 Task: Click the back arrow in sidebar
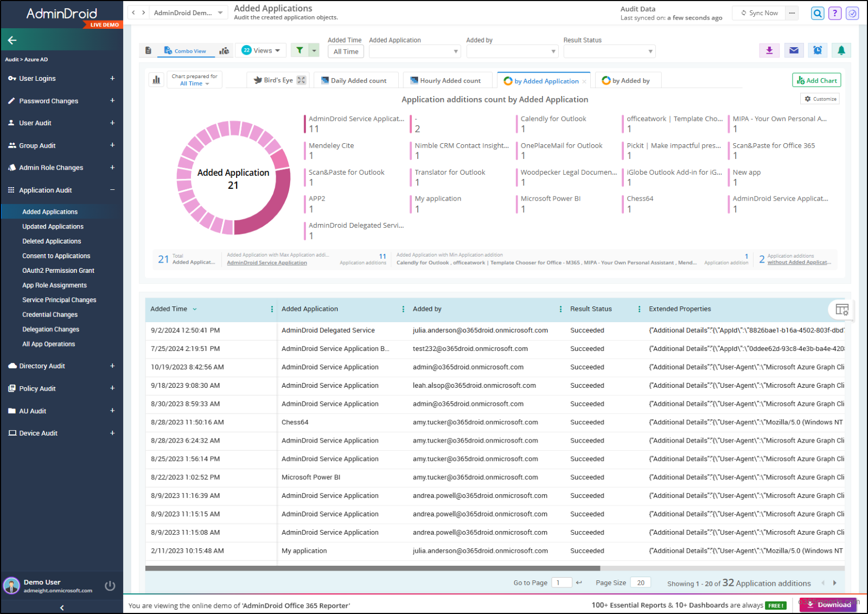coord(12,40)
